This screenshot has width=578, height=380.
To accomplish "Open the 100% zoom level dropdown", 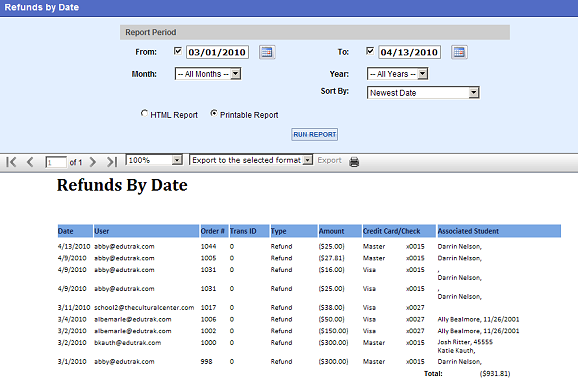I will pyautogui.click(x=154, y=160).
